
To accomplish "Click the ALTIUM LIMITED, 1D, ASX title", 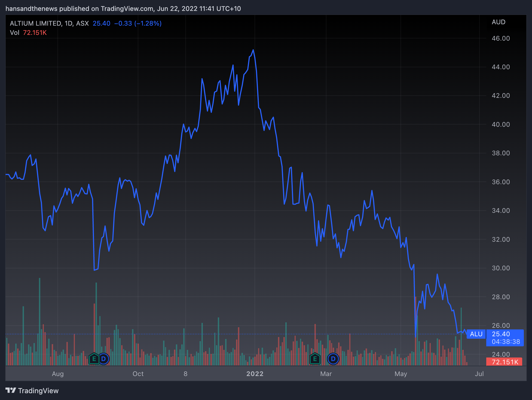I will coord(49,23).
